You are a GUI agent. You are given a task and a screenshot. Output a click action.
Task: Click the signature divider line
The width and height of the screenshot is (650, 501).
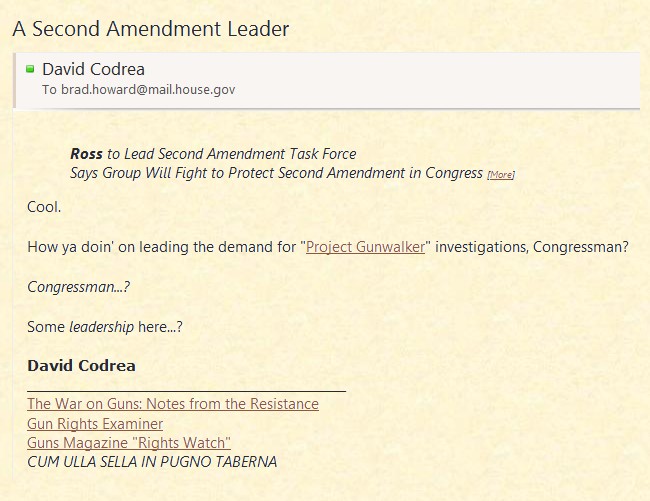[x=187, y=391]
